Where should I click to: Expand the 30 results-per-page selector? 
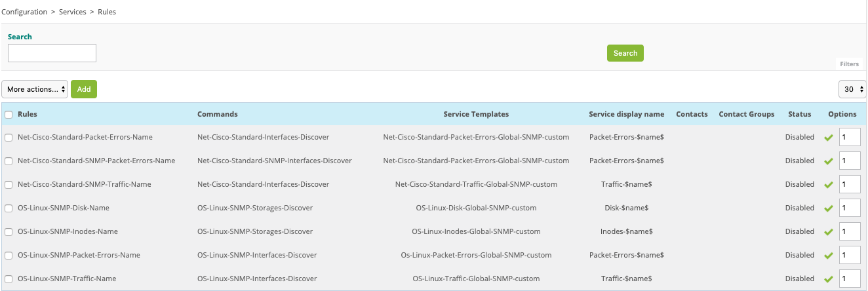[x=852, y=89]
